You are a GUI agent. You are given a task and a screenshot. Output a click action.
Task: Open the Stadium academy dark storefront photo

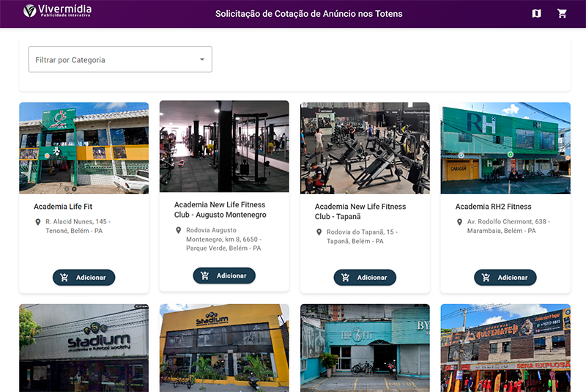point(84,348)
